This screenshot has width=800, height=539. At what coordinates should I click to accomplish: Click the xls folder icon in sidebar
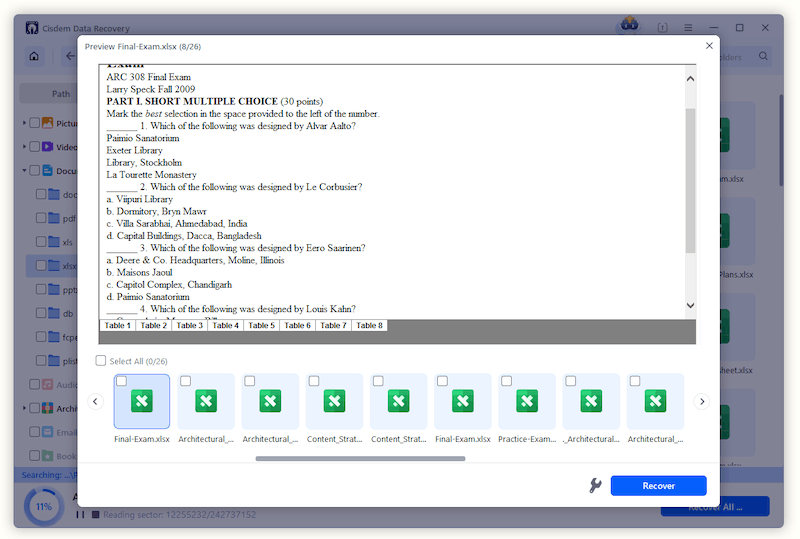pos(54,241)
